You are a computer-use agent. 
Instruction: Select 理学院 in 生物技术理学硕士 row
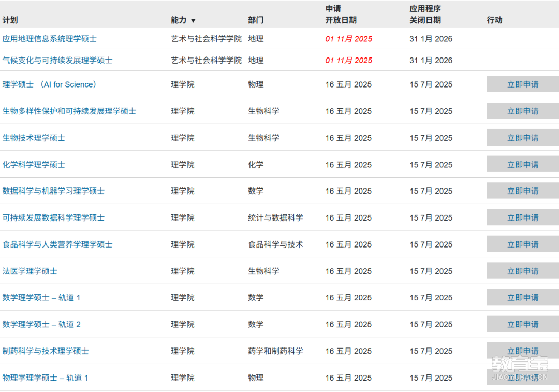tap(183, 138)
